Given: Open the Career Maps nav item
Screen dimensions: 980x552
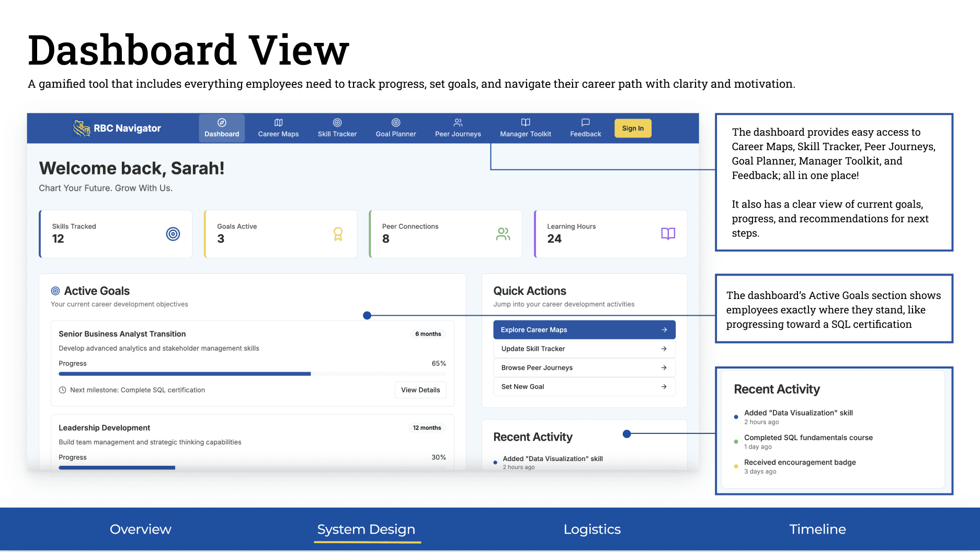Looking at the screenshot, I should (x=278, y=128).
